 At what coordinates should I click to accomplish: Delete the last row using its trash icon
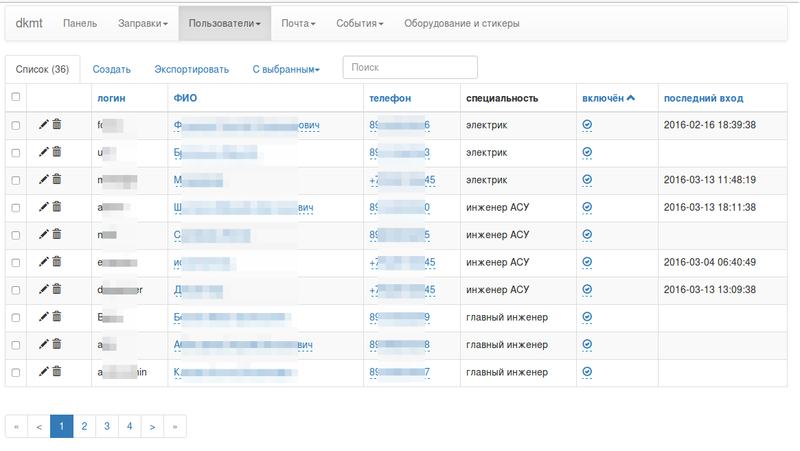tap(56, 372)
